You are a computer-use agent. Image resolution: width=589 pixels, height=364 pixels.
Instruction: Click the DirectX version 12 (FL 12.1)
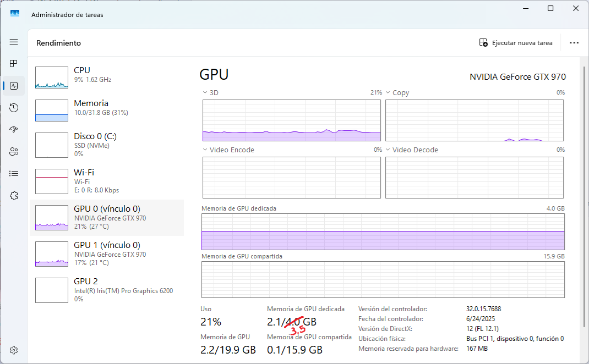[482, 329]
